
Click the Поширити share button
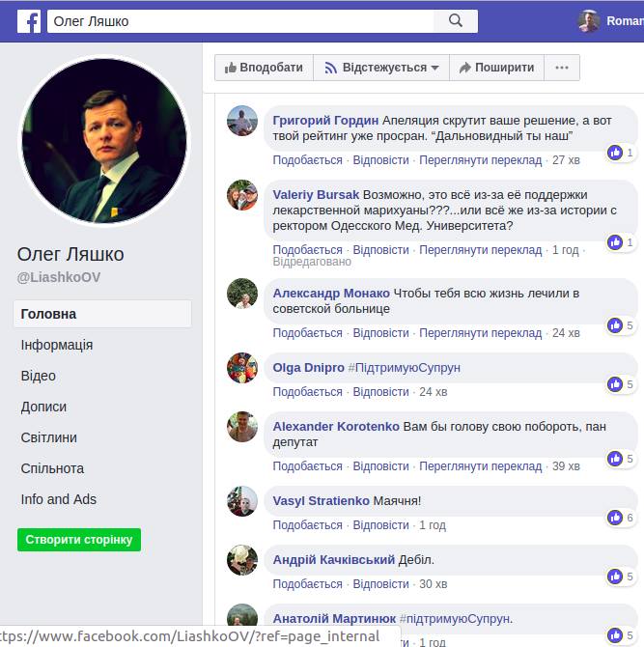496,68
